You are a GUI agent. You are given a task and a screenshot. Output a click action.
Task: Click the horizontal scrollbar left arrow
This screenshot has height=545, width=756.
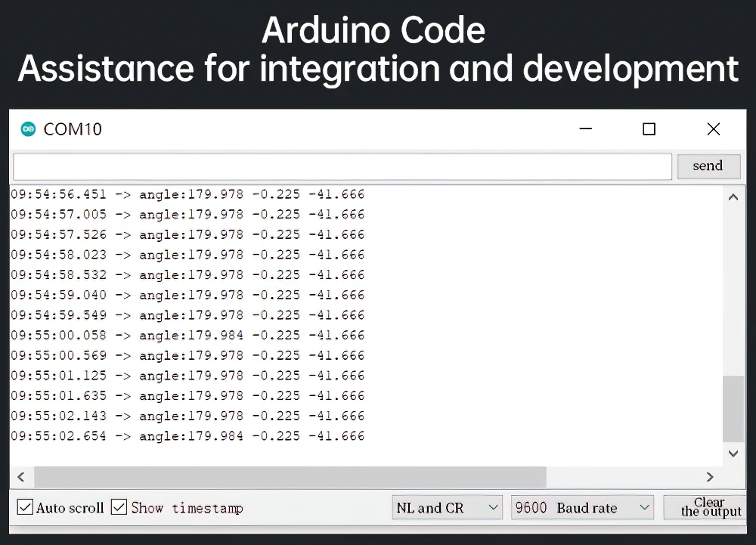coord(20,477)
